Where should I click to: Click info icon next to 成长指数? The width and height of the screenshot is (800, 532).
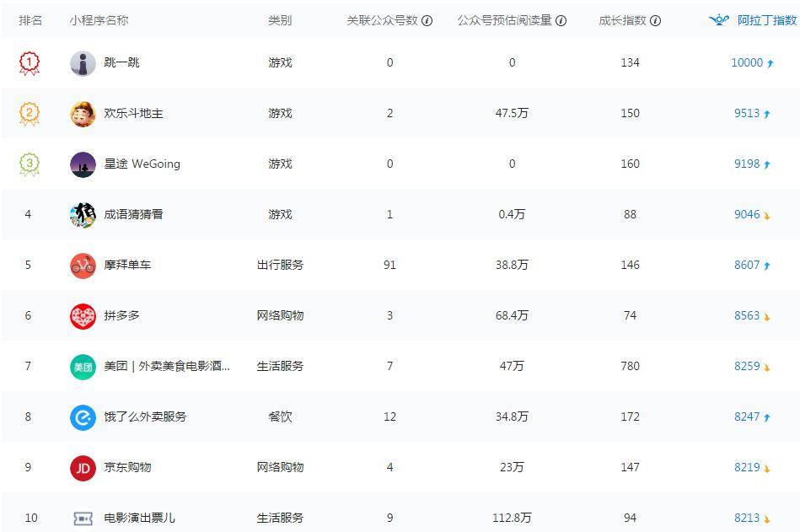point(656,21)
